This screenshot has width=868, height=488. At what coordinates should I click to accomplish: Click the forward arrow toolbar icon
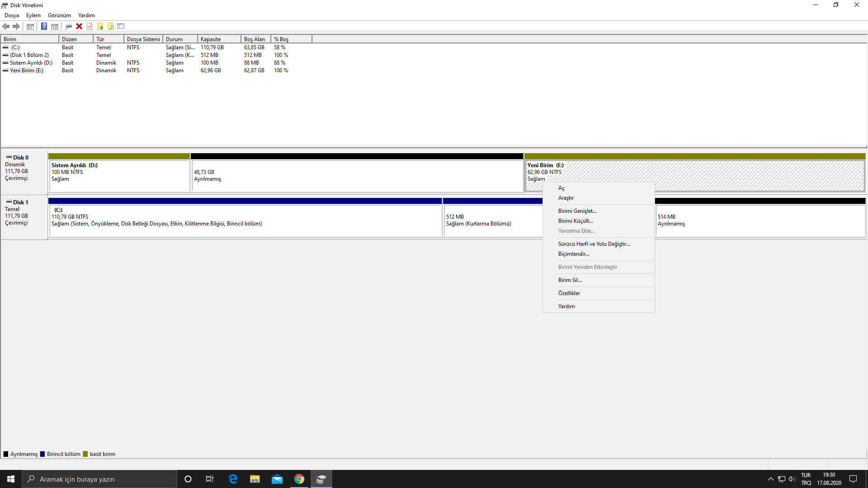(x=16, y=26)
